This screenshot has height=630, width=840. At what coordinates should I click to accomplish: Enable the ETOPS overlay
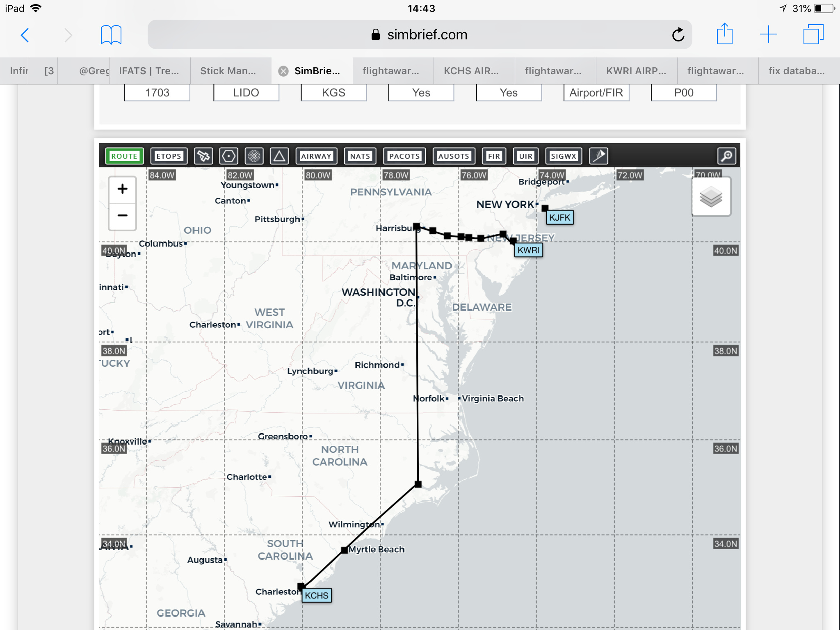coord(169,156)
